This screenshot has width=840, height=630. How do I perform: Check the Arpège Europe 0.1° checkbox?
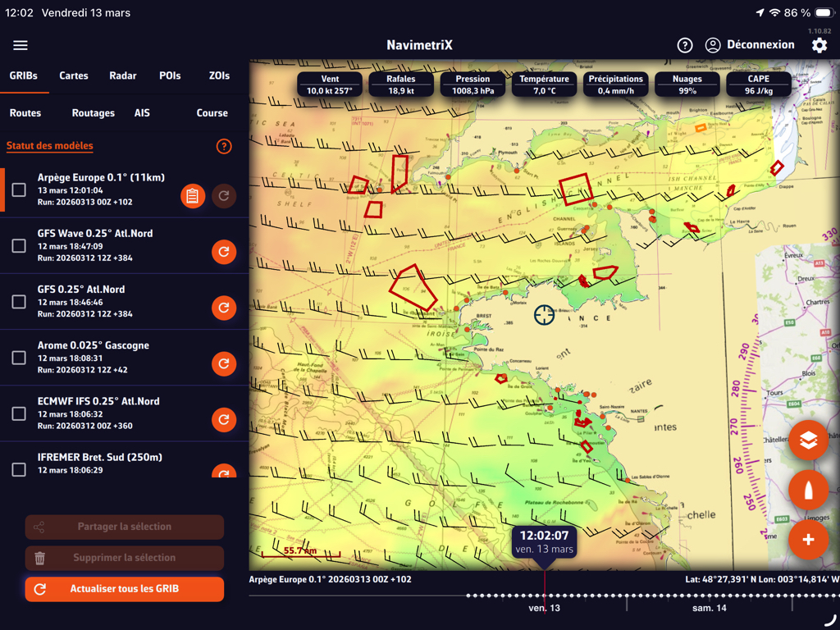pos(19,190)
